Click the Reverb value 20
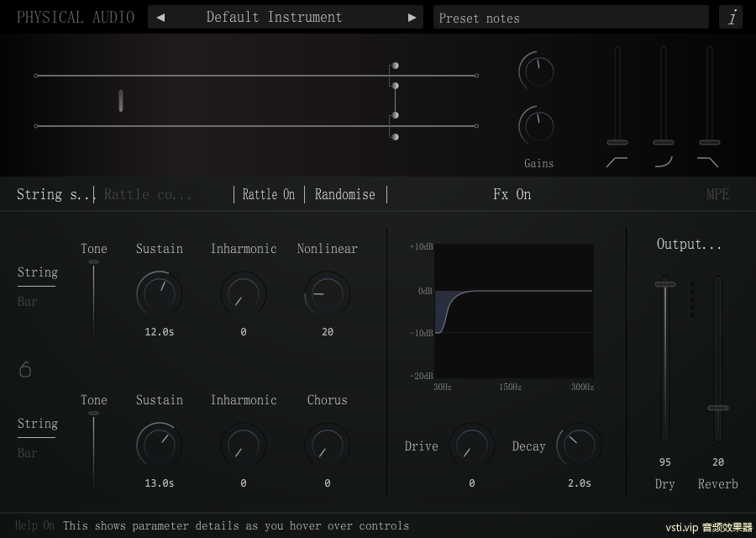 (718, 462)
